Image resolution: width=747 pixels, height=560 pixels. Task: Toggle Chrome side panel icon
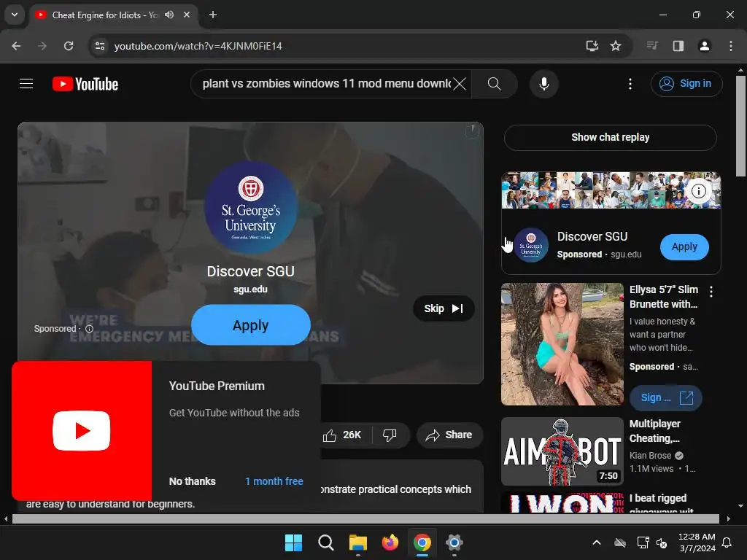pyautogui.click(x=678, y=46)
